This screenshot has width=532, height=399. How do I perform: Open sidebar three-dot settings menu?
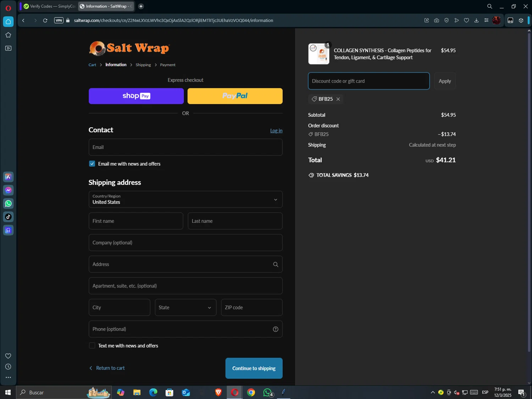8,378
